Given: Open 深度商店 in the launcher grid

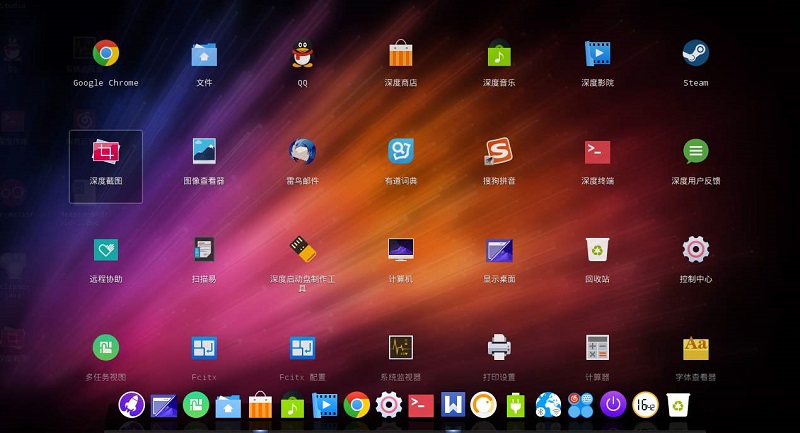Looking at the screenshot, I should 401,54.
